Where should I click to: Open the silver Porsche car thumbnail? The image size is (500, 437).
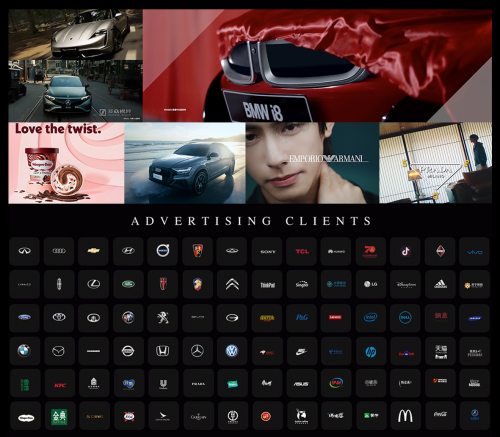(x=75, y=35)
